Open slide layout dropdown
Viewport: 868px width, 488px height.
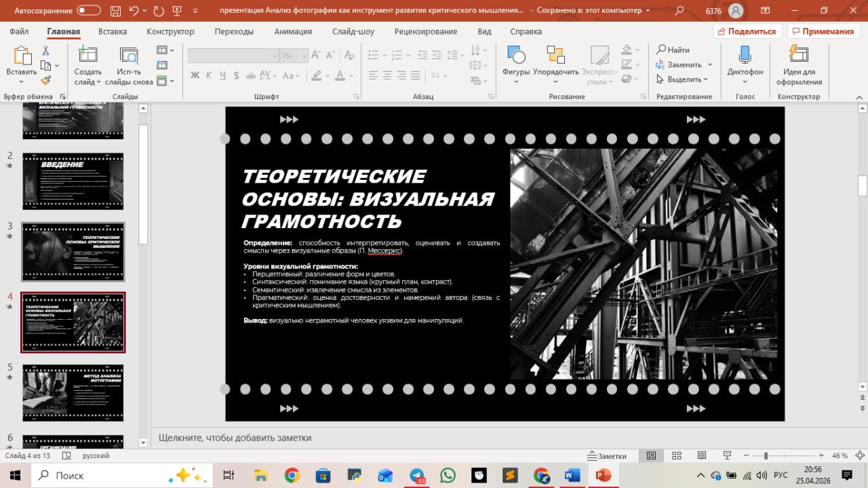click(165, 50)
